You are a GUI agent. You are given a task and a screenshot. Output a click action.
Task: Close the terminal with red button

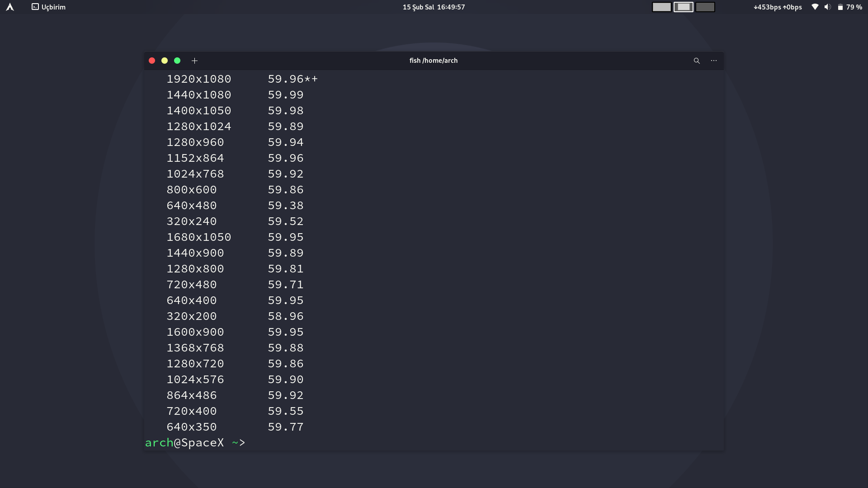tap(152, 61)
